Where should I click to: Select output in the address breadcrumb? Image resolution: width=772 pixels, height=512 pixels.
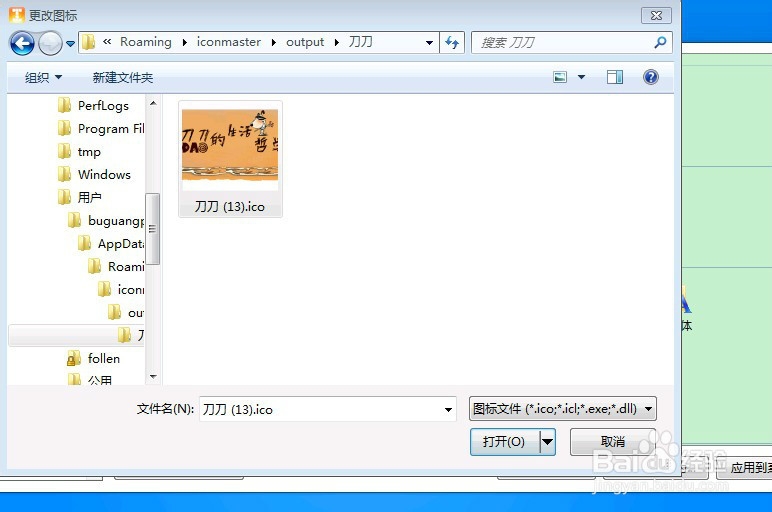point(305,42)
